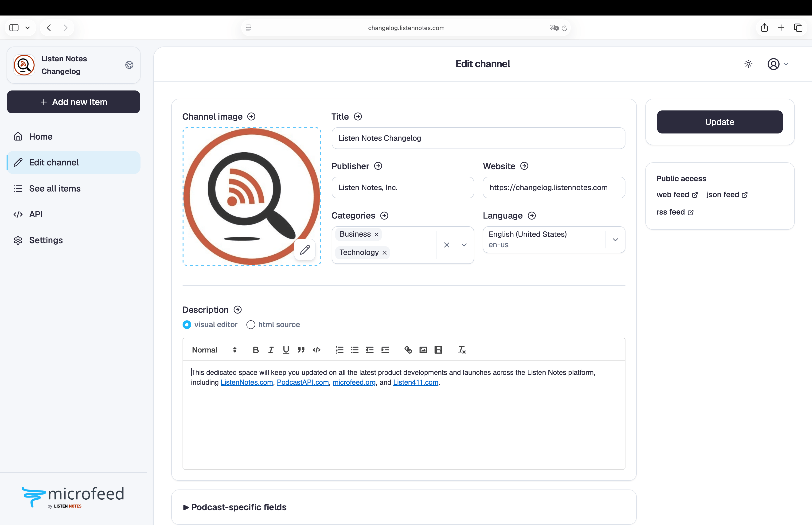Clear text formatting in the editor
812x525 pixels.
(462, 350)
